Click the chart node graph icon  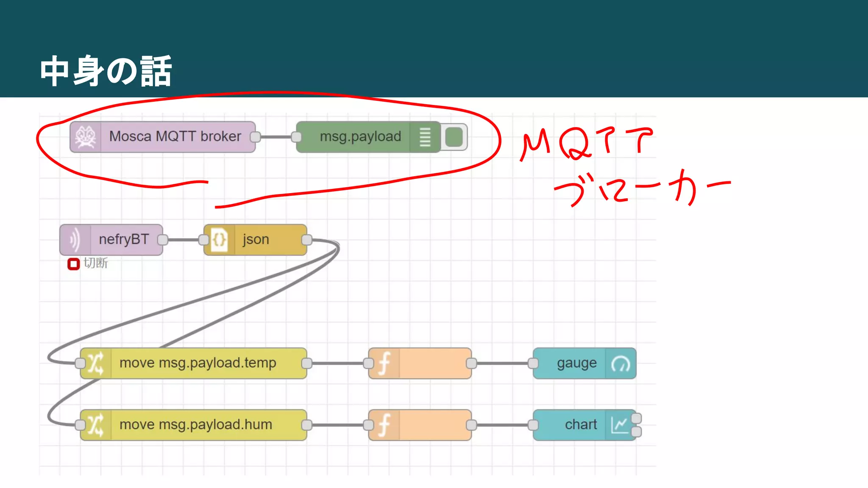pos(620,425)
